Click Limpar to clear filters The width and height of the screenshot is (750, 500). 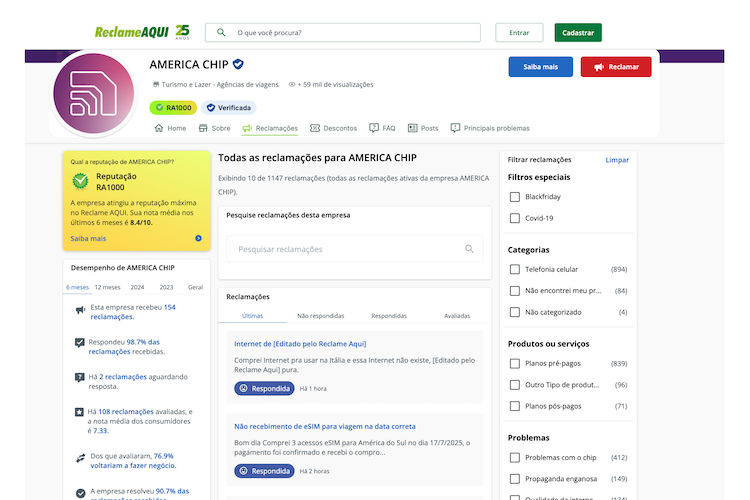(617, 160)
